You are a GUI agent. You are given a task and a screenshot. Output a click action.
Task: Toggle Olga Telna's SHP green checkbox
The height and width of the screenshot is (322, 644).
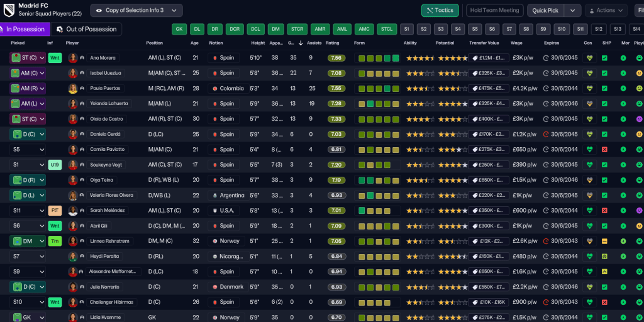[x=604, y=180]
